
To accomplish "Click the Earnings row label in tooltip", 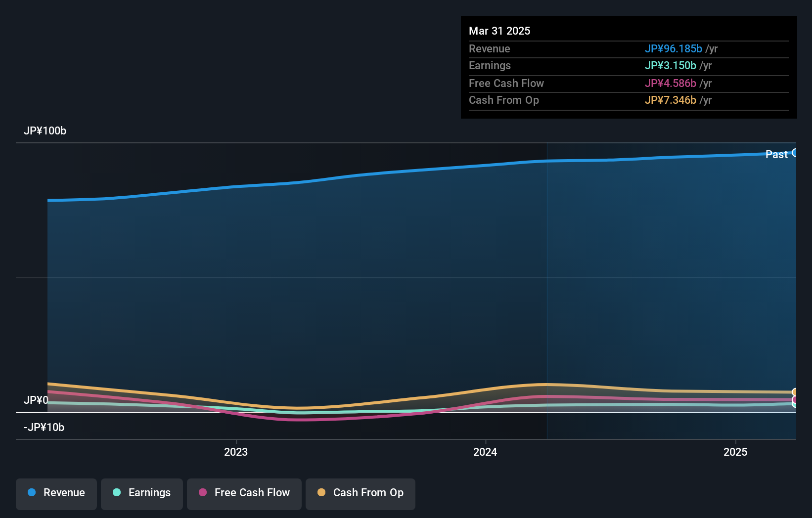I will point(490,65).
